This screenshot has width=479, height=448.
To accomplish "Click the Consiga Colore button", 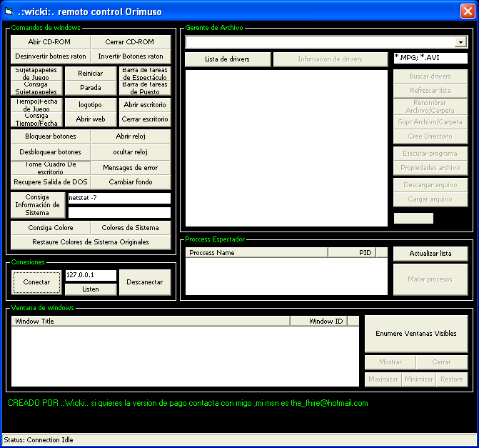I will click(51, 228).
